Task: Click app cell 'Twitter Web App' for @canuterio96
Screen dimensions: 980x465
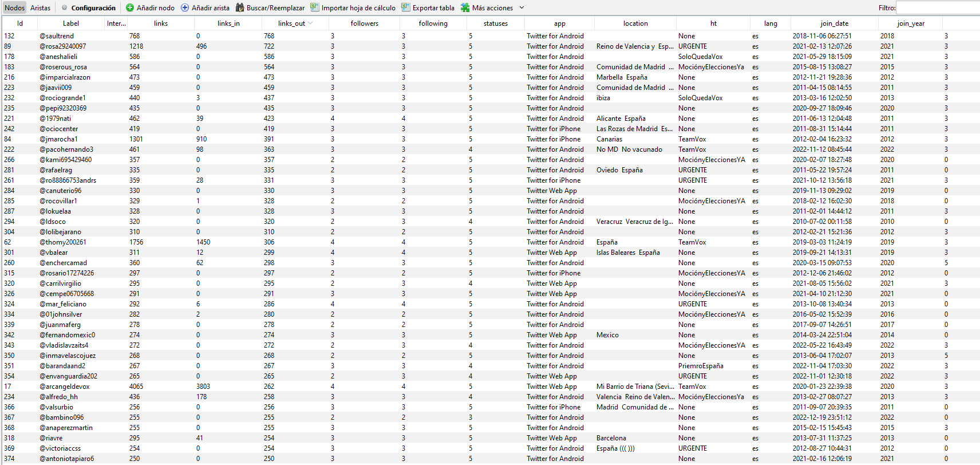Action: point(552,191)
